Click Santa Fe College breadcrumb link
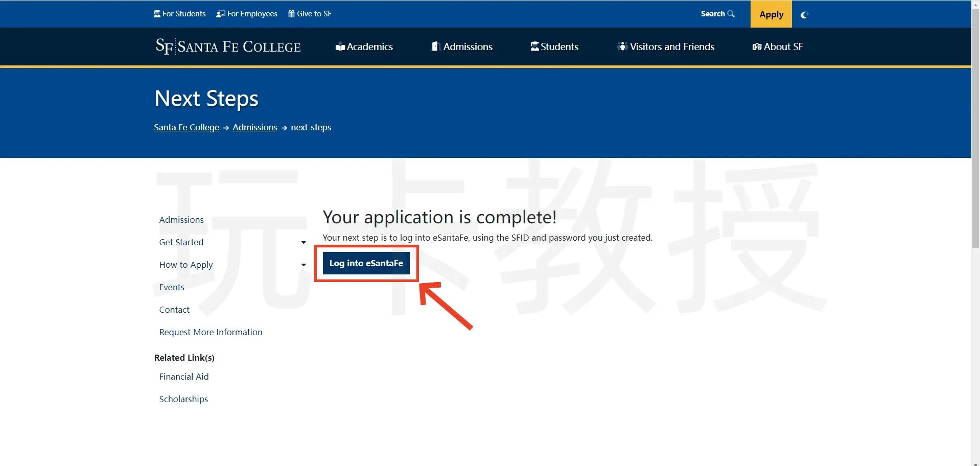This screenshot has height=466, width=980. 186,127
